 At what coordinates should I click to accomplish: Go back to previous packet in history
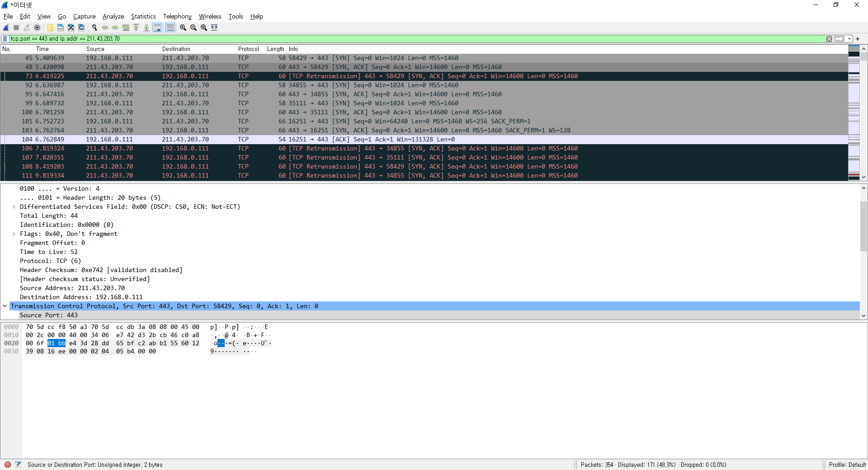tap(105, 28)
